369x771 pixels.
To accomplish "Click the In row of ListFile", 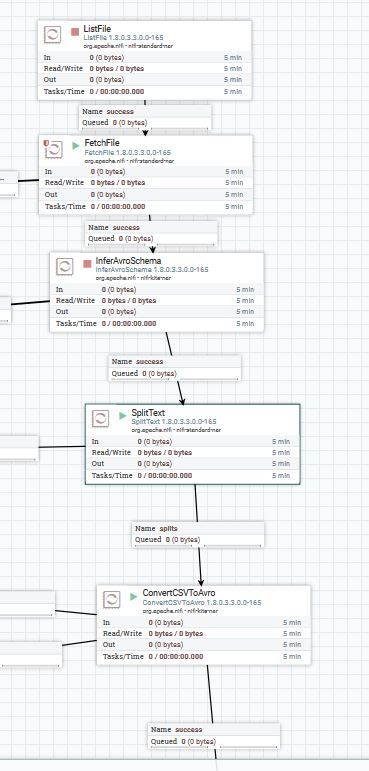I will tap(145, 58).
